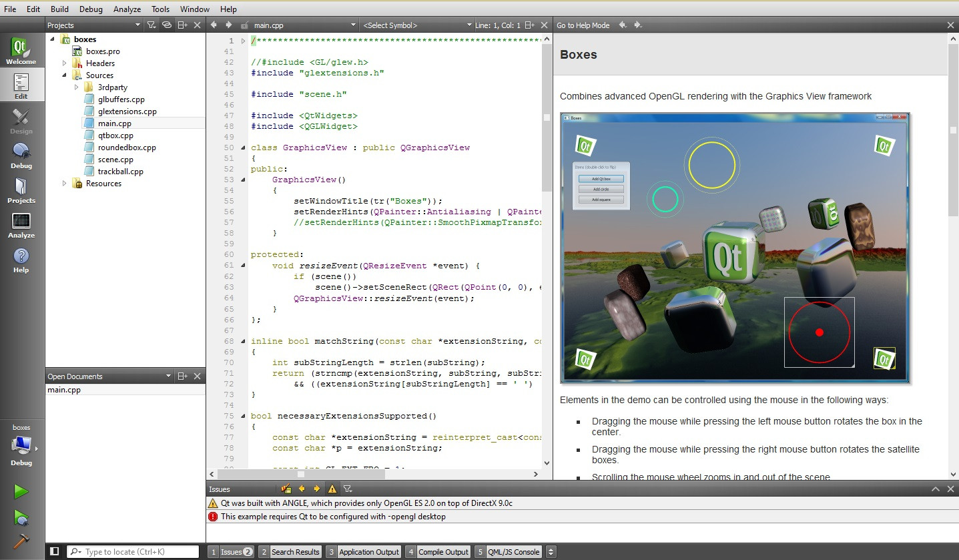Filter the Projects tree with the funnel icon
The image size is (959, 560).
[151, 25]
